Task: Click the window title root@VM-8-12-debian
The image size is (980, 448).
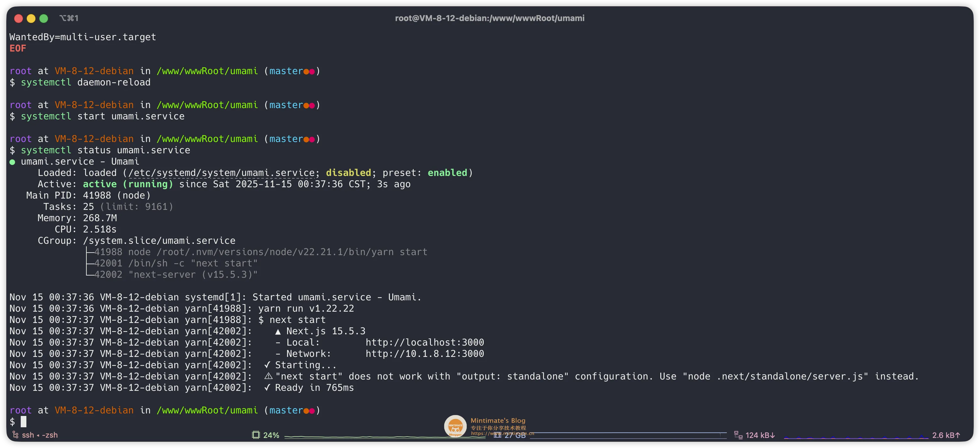Action: pyautogui.click(x=489, y=18)
